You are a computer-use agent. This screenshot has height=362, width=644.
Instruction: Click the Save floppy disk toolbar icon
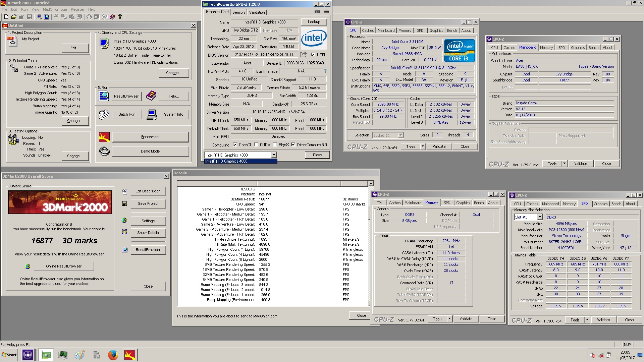29,17
